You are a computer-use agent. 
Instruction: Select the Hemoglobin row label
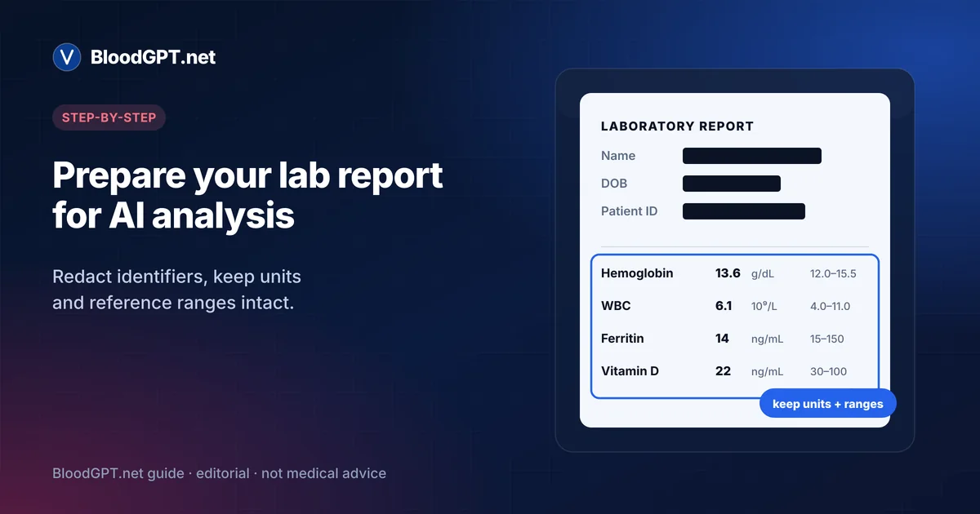[x=637, y=273]
